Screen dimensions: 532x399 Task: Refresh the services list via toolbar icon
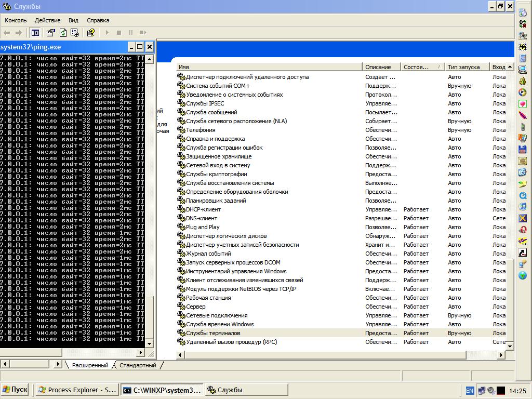[63, 33]
